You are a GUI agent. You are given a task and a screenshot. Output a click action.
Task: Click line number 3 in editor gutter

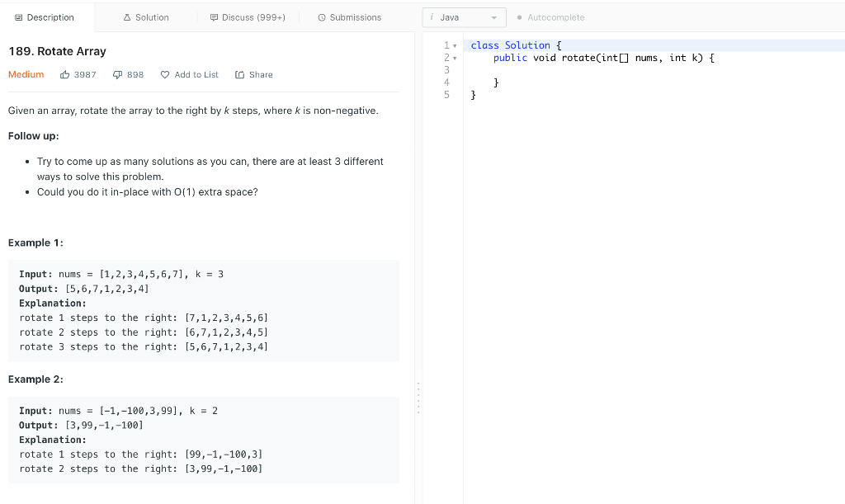point(446,70)
